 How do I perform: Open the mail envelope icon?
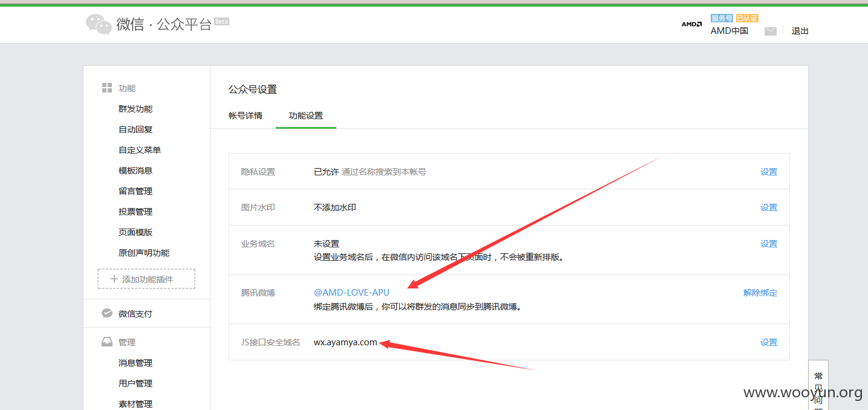coord(770,31)
